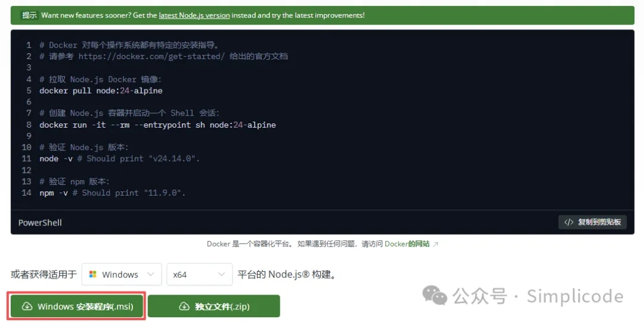This screenshot has height=322, width=644.
Task: Open the x64 architecture dropdown
Action: (x=200, y=274)
